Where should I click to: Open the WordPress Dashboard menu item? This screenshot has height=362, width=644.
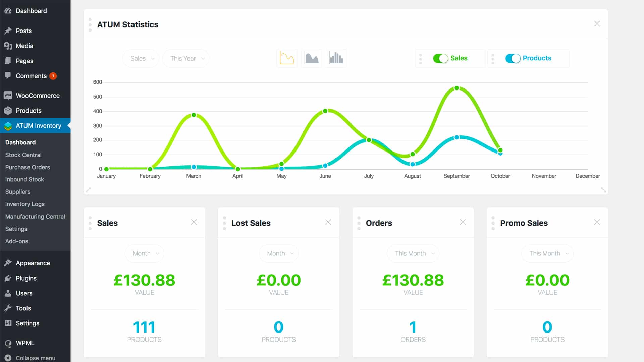click(x=35, y=11)
